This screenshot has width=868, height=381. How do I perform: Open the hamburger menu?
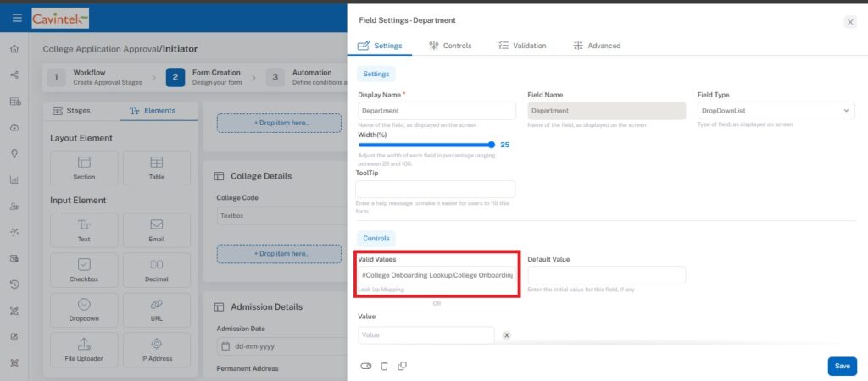17,18
